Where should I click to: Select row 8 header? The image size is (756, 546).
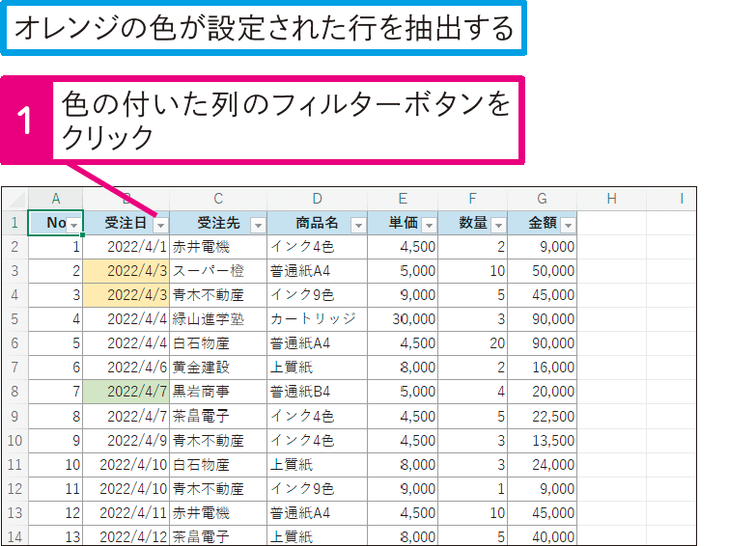[14, 392]
